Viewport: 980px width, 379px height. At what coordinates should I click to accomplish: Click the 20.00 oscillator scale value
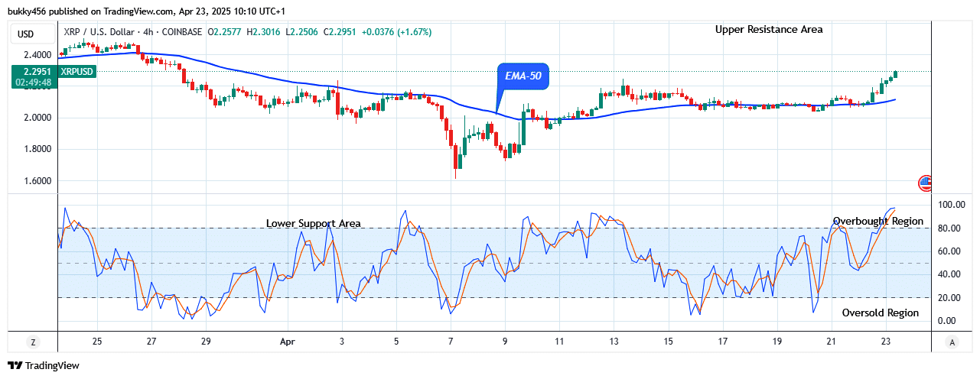951,297
